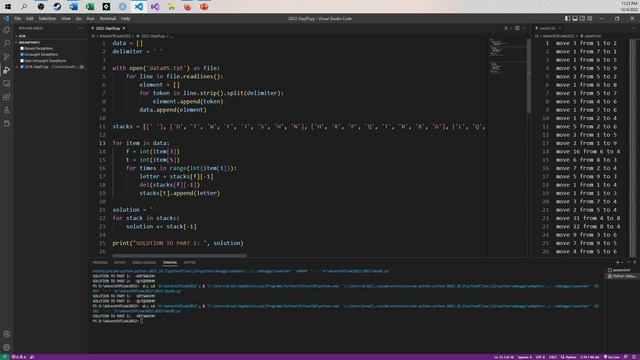Toggle the 2016-Day03.py breakpoint checkbox
640x360 pixels.
click(22, 67)
